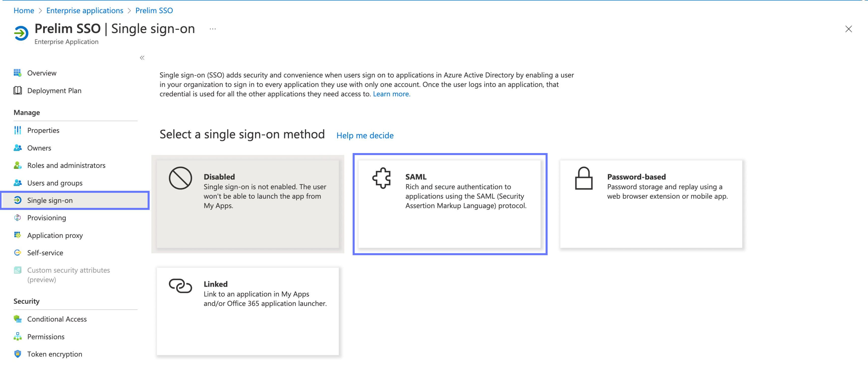Go to Home breadcrumb

pyautogui.click(x=24, y=10)
